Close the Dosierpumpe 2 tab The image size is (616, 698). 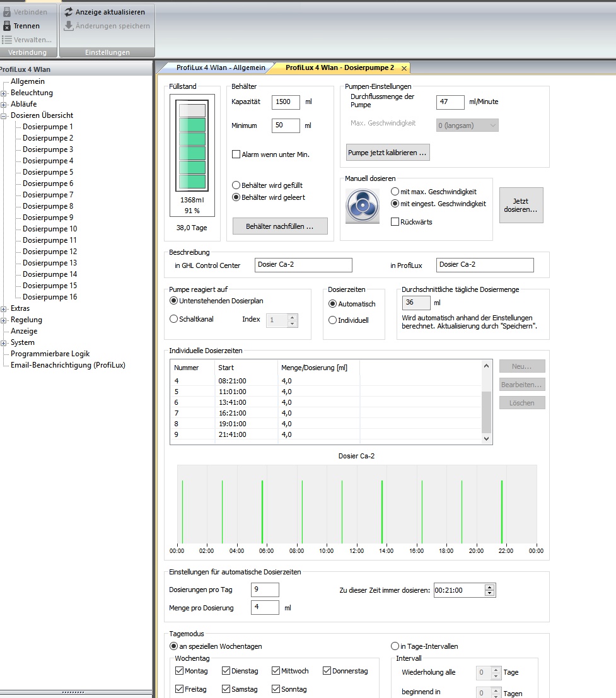404,67
